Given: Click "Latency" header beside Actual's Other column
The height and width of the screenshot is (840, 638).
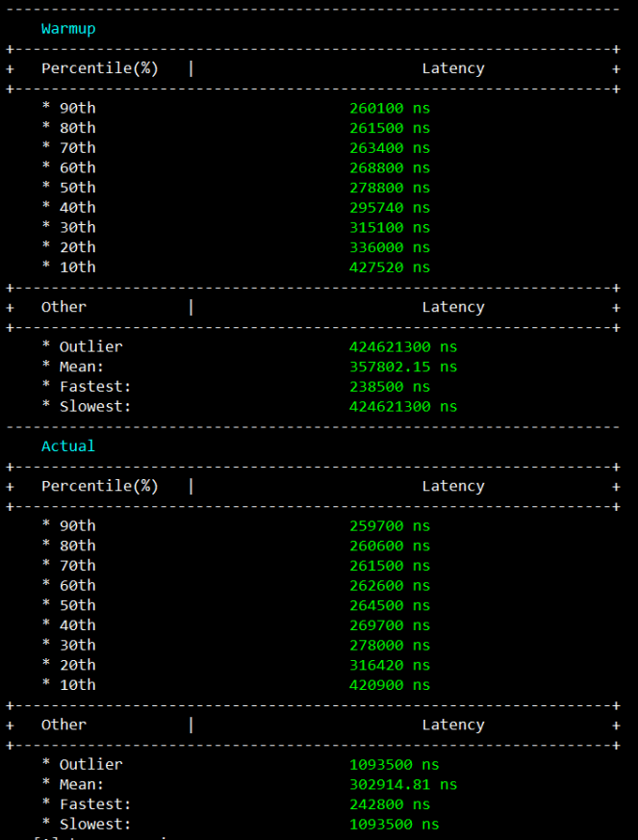Looking at the screenshot, I should click(453, 725).
